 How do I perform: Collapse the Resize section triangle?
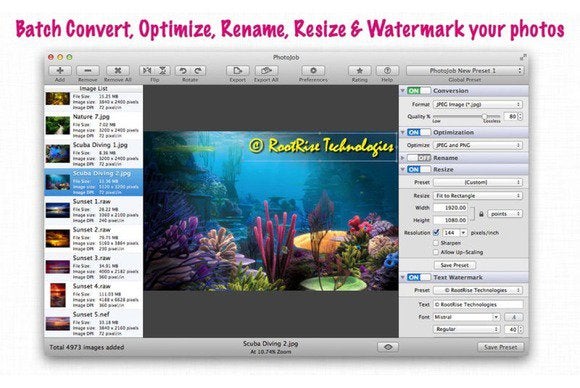point(403,169)
